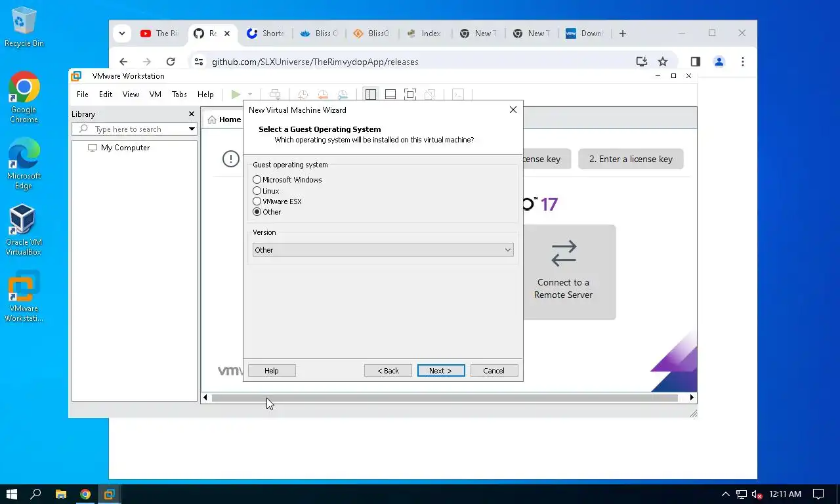840x504 pixels.
Task: Click Chrome's site information icon in address bar
Action: click(x=199, y=62)
